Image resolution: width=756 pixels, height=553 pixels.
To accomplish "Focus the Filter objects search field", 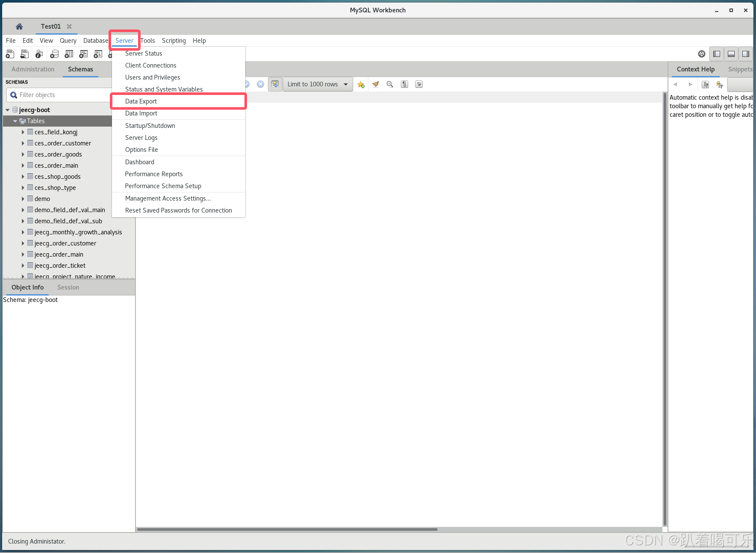I will tap(59, 95).
